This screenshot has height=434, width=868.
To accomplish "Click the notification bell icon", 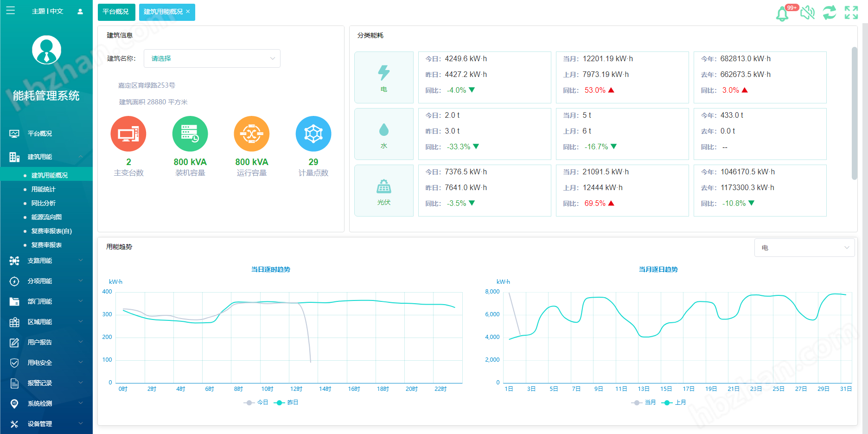I will 782,13.
